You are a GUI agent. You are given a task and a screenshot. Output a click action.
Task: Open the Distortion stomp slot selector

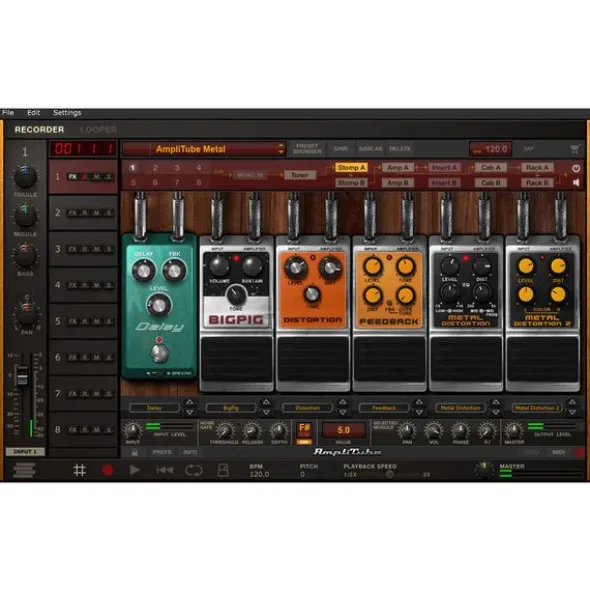307,408
